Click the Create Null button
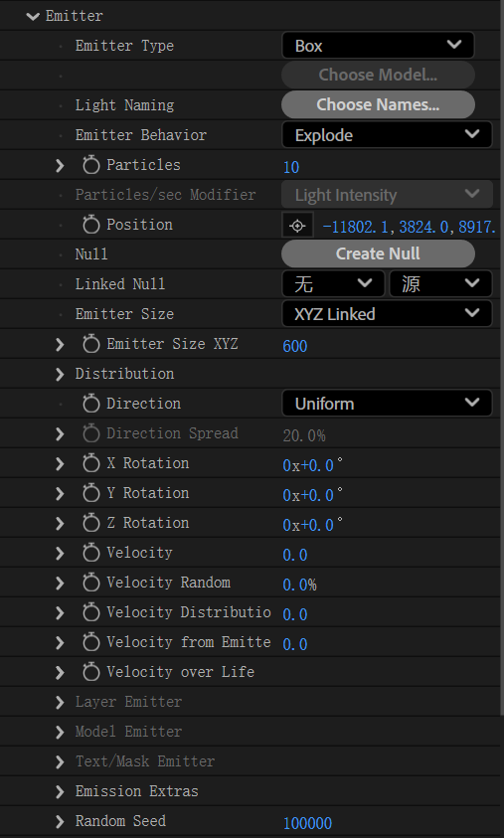504x838 pixels. 378,253
